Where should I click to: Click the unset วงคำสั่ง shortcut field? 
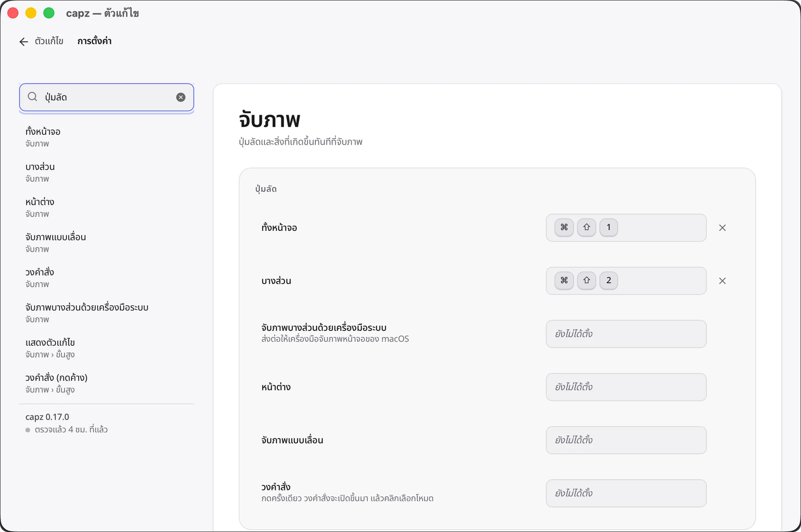(626, 493)
